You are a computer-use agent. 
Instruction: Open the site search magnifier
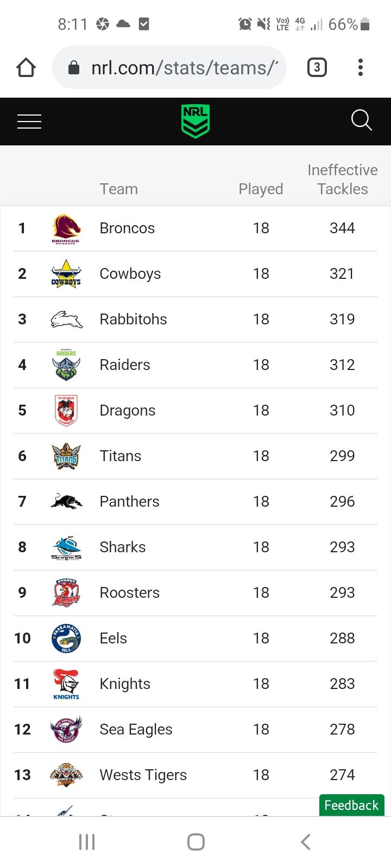(361, 120)
